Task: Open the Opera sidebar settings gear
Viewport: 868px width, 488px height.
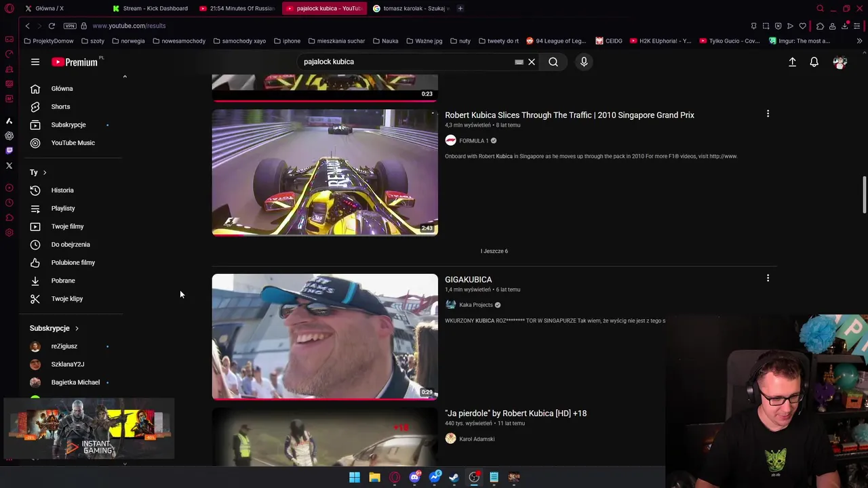Action: (9, 232)
